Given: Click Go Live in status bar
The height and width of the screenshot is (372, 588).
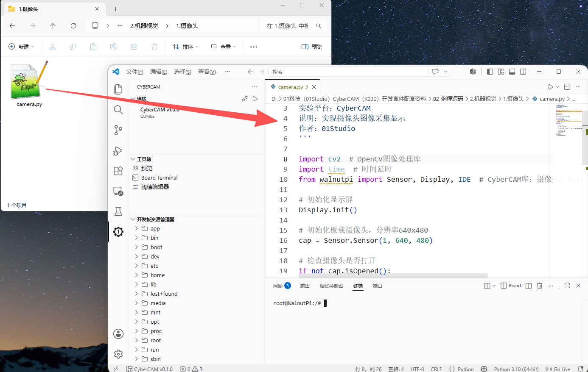Looking at the screenshot, I should [558, 369].
